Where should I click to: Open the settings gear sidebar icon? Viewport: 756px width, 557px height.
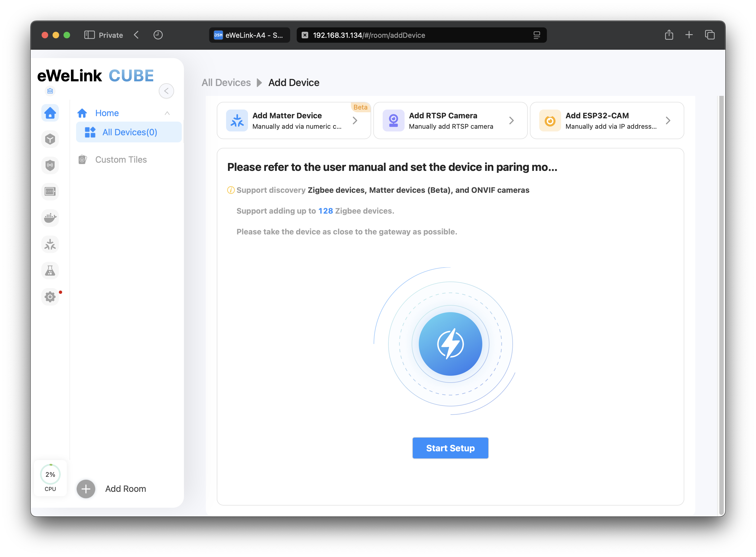pyautogui.click(x=50, y=297)
